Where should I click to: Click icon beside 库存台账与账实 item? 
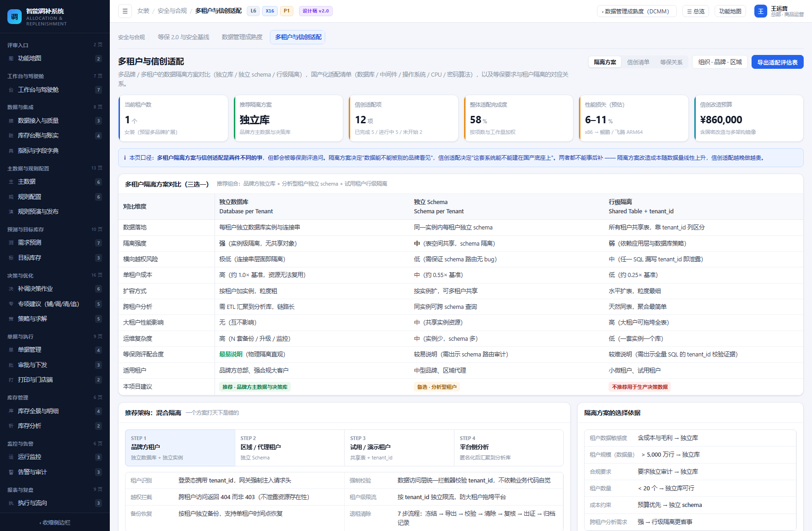[11, 136]
